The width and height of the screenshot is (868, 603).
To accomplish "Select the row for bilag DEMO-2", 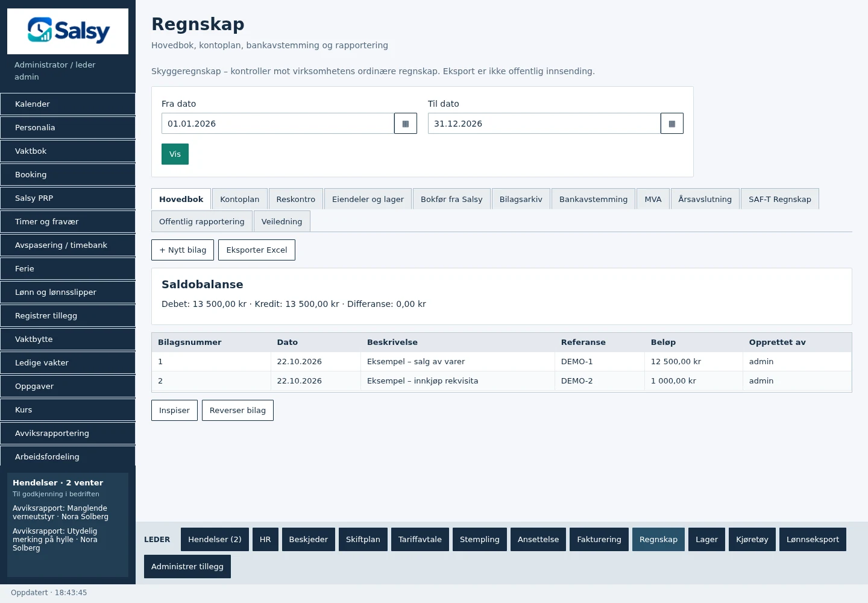I will pos(502,381).
